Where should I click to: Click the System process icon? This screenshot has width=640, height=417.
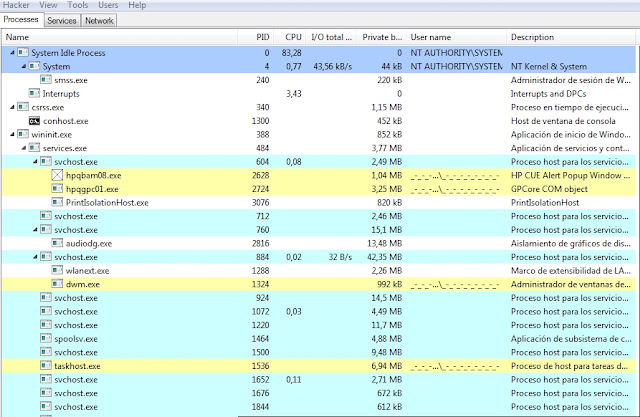coord(34,66)
